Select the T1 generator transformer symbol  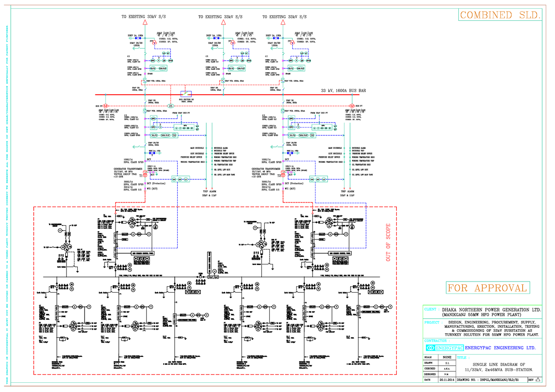click(x=145, y=174)
